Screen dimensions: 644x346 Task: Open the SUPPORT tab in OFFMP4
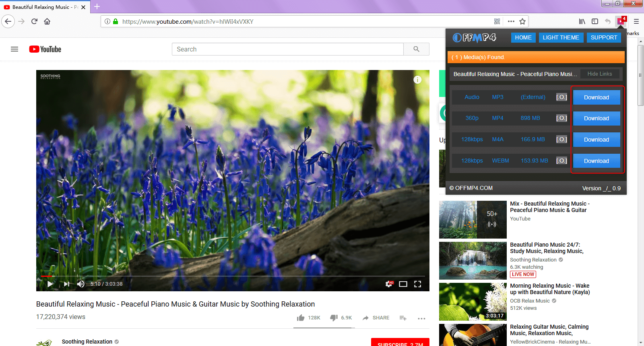point(604,37)
